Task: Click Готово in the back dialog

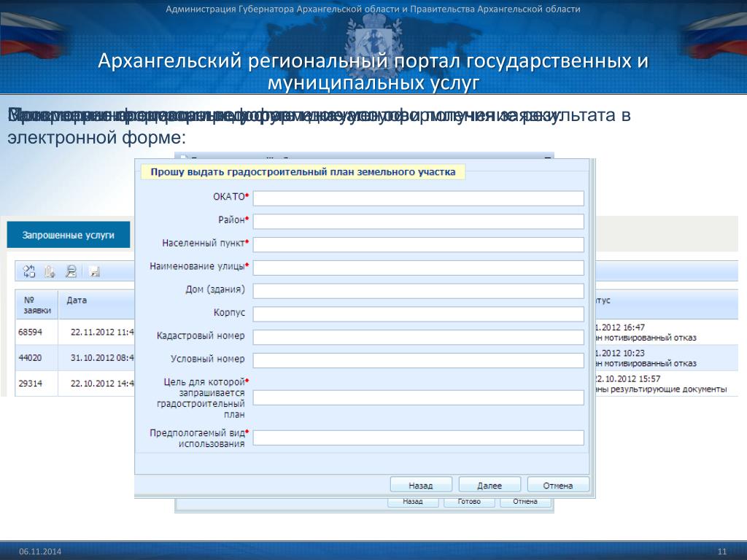Action: coord(469,502)
